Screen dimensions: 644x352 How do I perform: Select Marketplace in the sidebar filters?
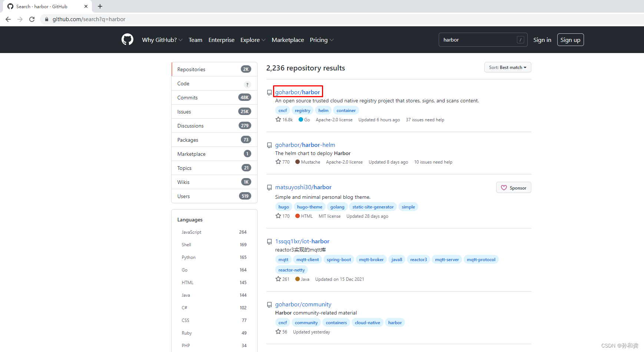click(214, 154)
